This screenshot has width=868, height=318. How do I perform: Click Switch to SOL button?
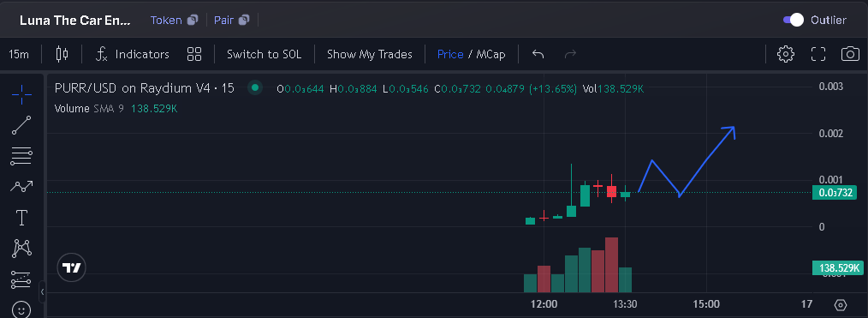coord(264,54)
